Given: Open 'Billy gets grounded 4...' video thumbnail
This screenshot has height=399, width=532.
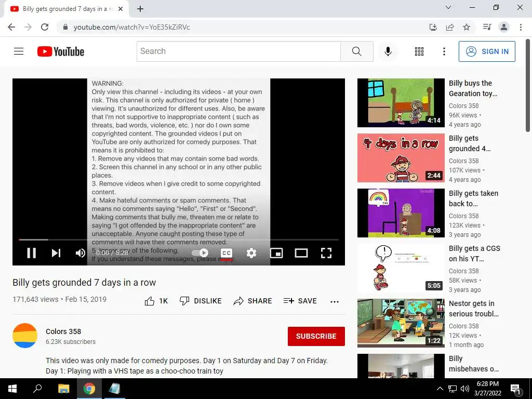Looking at the screenshot, I should coord(401,158).
